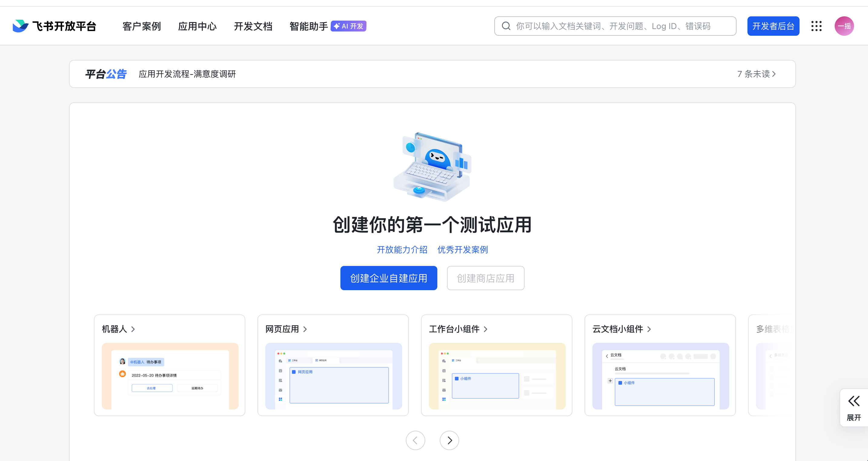Open the 应用中心 menu item
Screen dimensions: 868x461
click(x=197, y=26)
